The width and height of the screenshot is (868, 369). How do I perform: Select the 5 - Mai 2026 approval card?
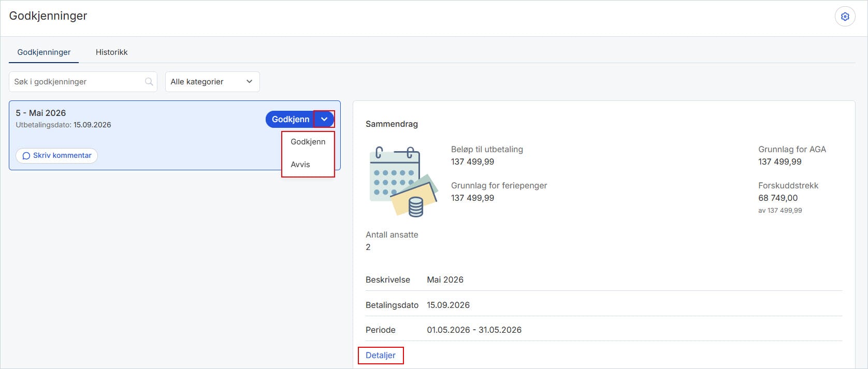(x=175, y=135)
